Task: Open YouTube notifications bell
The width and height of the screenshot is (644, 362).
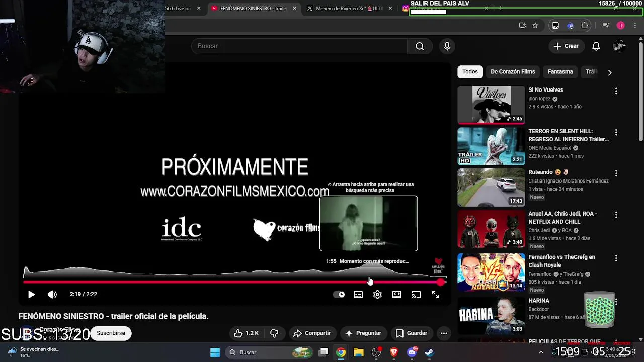Action: click(x=596, y=46)
